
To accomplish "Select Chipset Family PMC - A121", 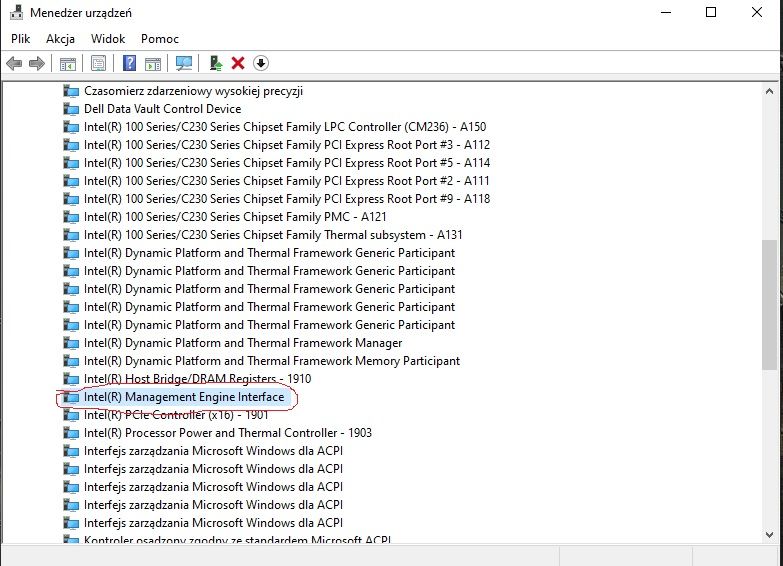I will [x=235, y=217].
